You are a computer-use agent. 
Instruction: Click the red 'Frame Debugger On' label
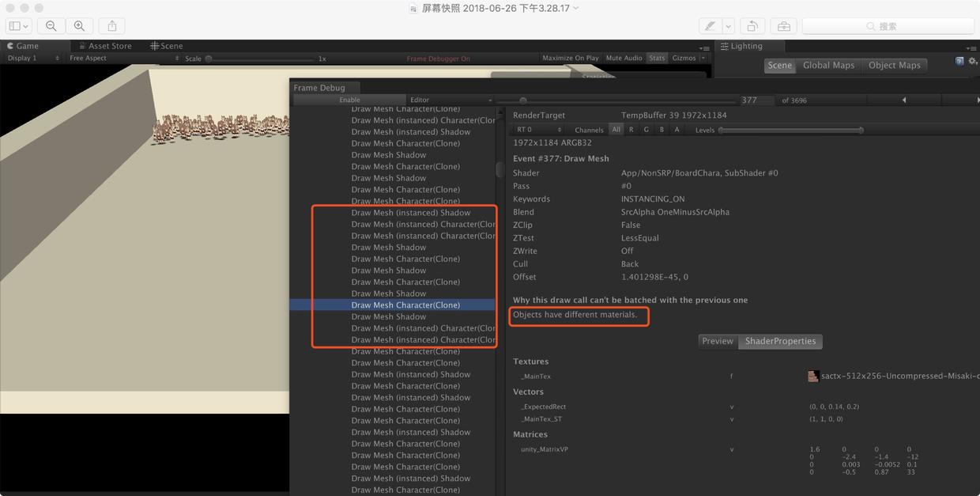439,59
